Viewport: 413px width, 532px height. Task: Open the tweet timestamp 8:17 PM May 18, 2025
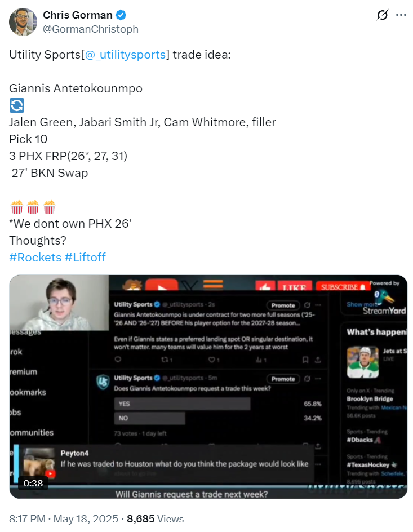[x=63, y=519]
